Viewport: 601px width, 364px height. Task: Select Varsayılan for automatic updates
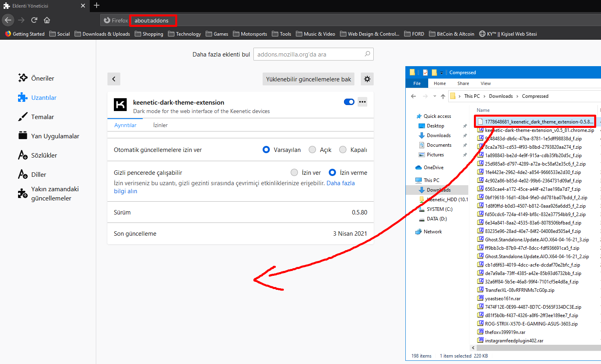[x=266, y=150]
